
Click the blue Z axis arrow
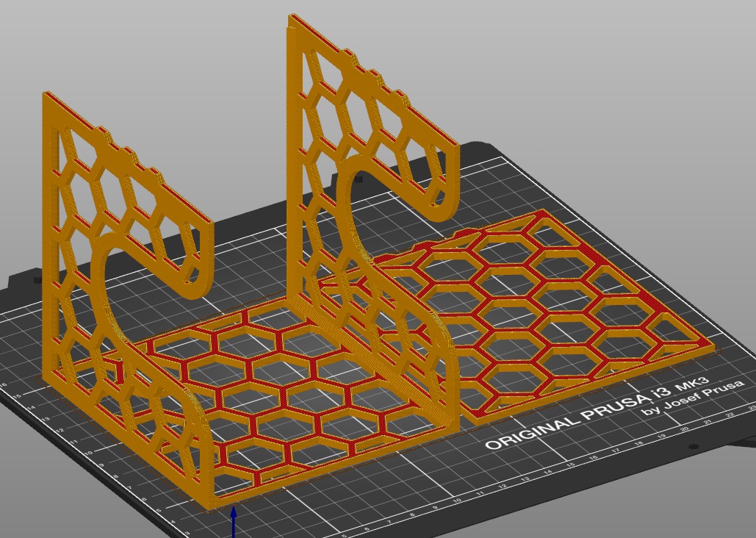tap(234, 522)
